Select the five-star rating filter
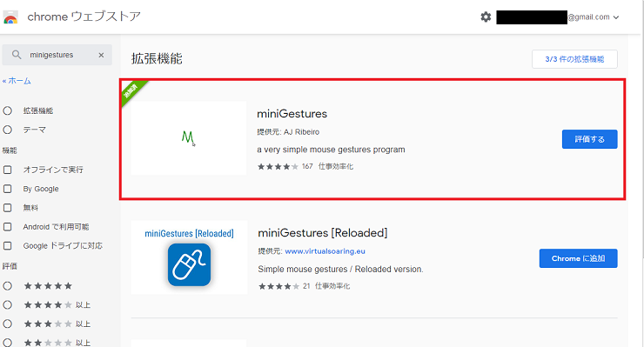Viewport: 644px width, 347px height. click(7, 286)
